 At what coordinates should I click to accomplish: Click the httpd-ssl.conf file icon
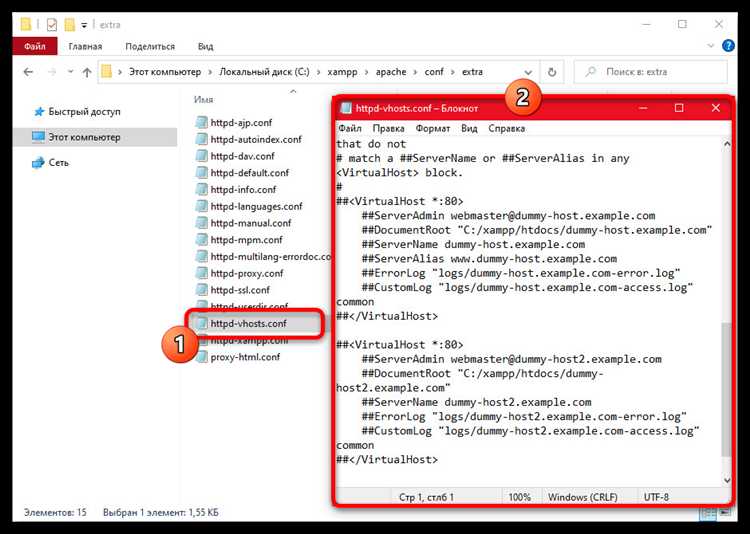coord(202,290)
